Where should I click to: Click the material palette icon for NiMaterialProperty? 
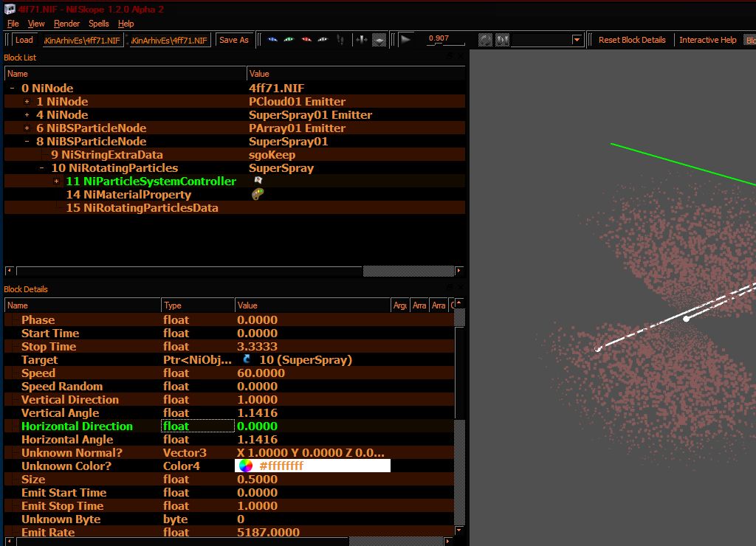(258, 194)
